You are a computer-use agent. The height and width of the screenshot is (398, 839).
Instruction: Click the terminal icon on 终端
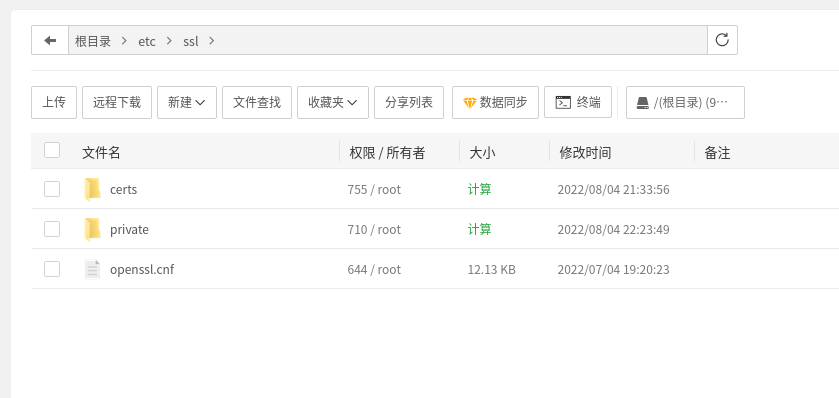click(x=563, y=102)
